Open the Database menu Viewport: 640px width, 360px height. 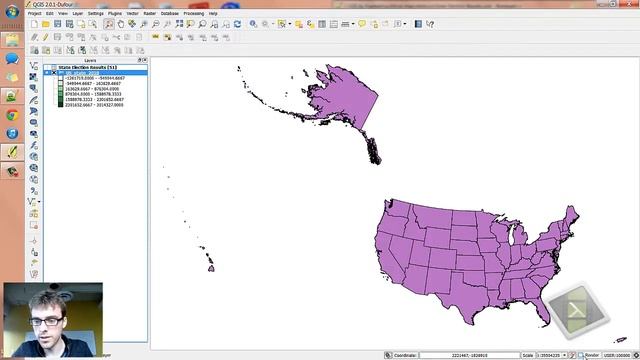169,13
